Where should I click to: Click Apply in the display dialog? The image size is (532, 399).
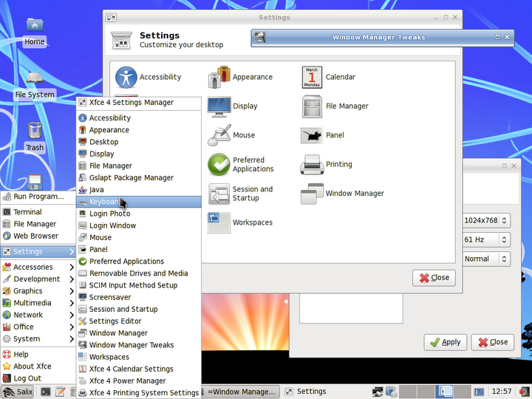click(446, 342)
